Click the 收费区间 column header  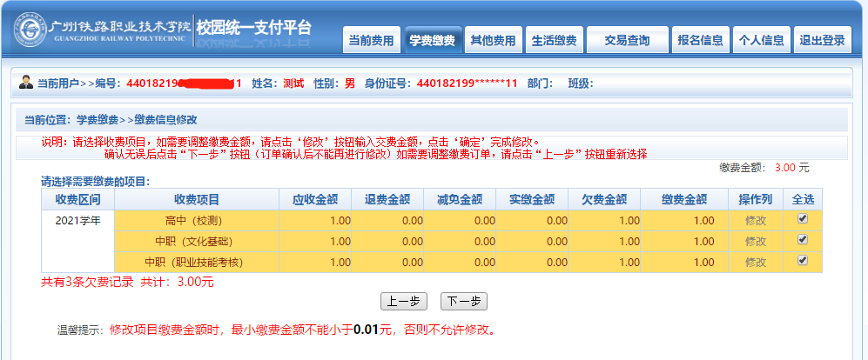[x=78, y=199]
